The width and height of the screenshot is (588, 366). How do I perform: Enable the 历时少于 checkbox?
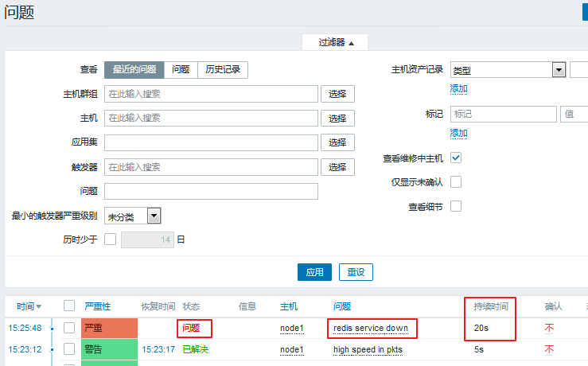(x=111, y=239)
